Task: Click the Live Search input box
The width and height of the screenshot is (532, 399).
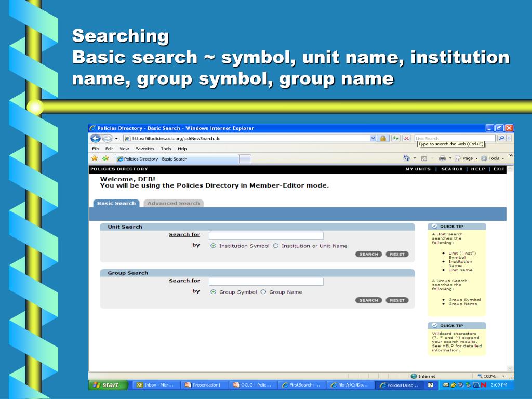Action: (x=455, y=138)
